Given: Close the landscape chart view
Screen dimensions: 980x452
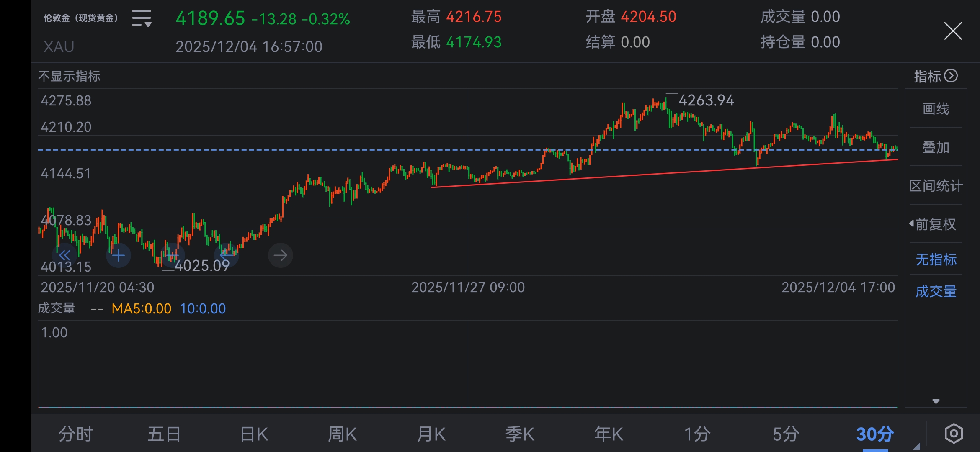Looking at the screenshot, I should (x=953, y=31).
